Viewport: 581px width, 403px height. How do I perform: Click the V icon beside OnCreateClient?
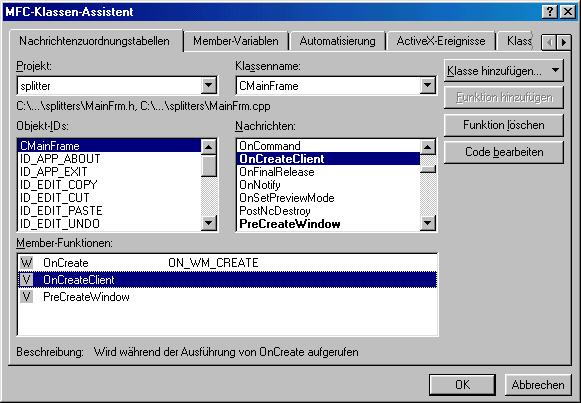point(26,280)
